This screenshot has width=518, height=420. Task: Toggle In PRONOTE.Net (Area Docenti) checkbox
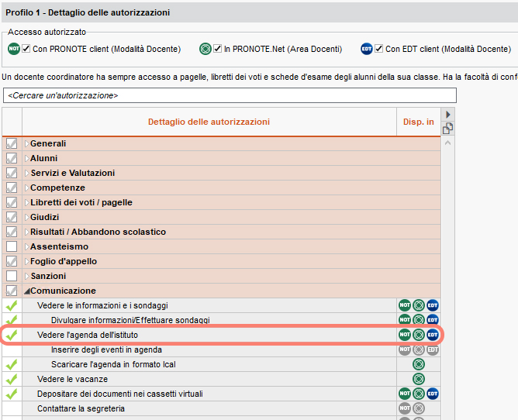point(217,49)
